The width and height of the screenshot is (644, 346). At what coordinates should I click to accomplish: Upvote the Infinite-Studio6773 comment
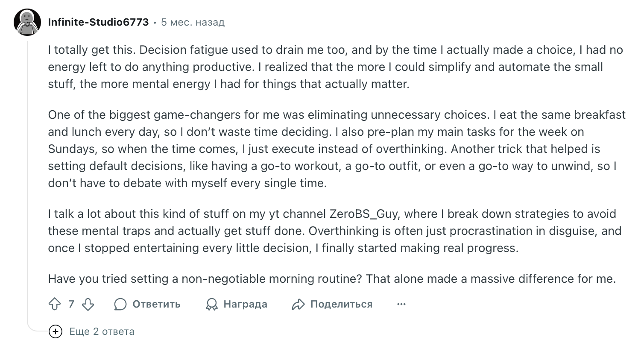click(55, 304)
